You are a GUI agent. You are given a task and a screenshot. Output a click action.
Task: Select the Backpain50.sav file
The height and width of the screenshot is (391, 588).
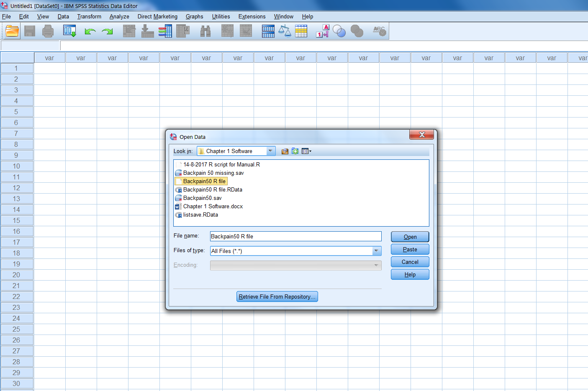[202, 198]
